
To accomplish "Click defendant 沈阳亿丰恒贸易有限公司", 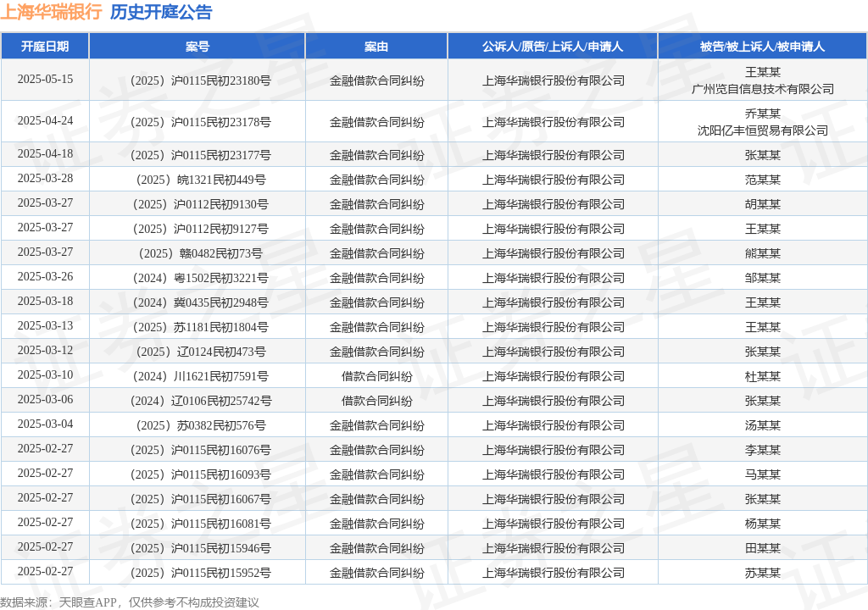I will [x=762, y=130].
